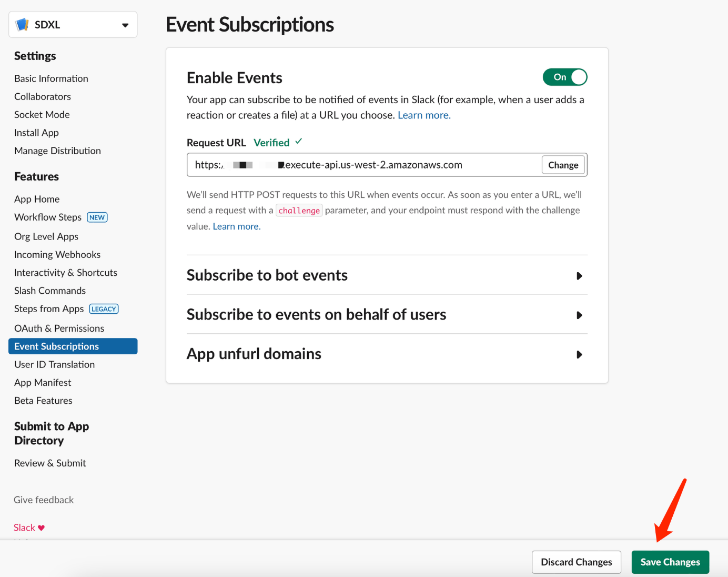The image size is (728, 577).
Task: Open Slash Commands page
Action: (50, 291)
